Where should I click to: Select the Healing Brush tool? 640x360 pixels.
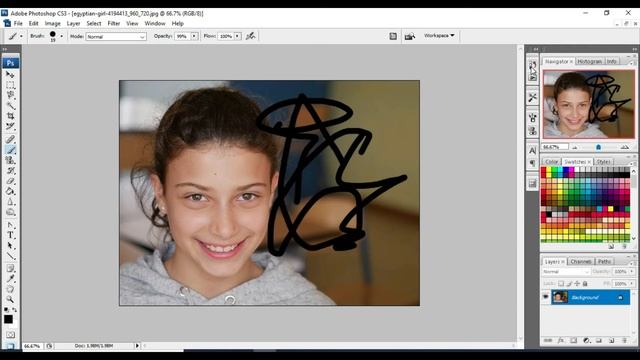10,140
